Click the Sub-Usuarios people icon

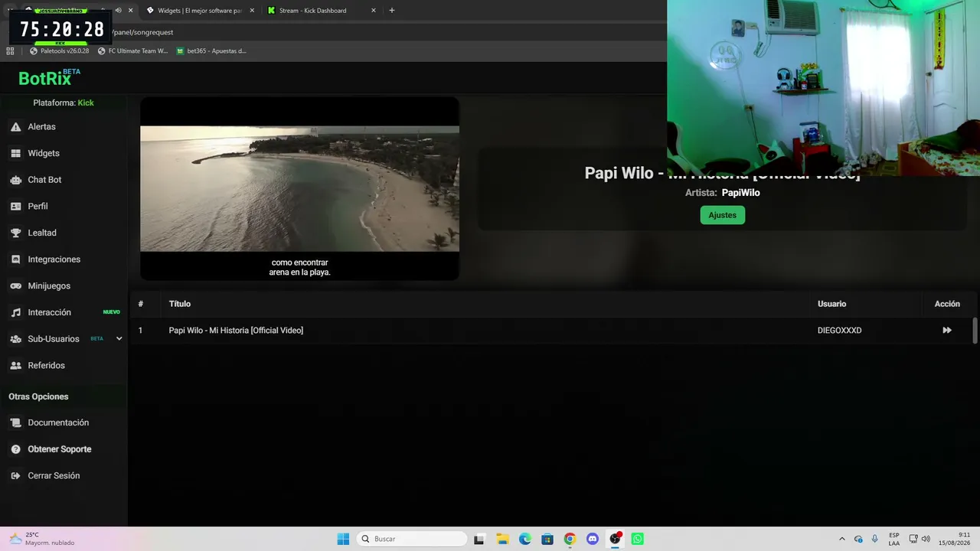pos(15,339)
